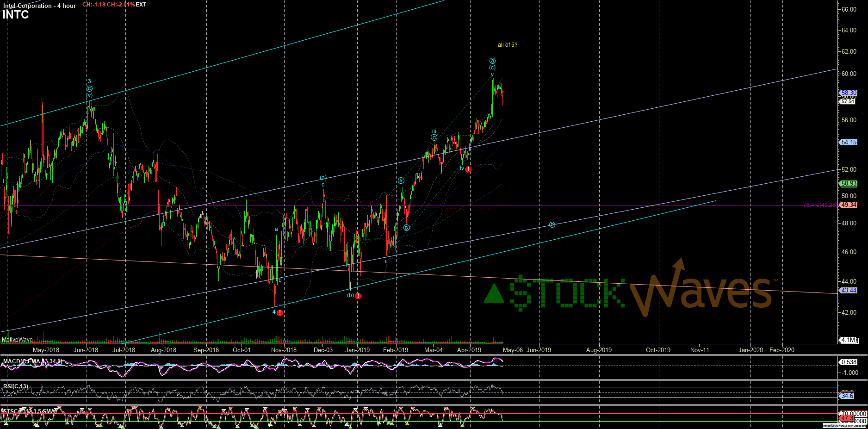Click the Jan-2020 date label
The image size is (868, 429).
pyautogui.click(x=750, y=350)
